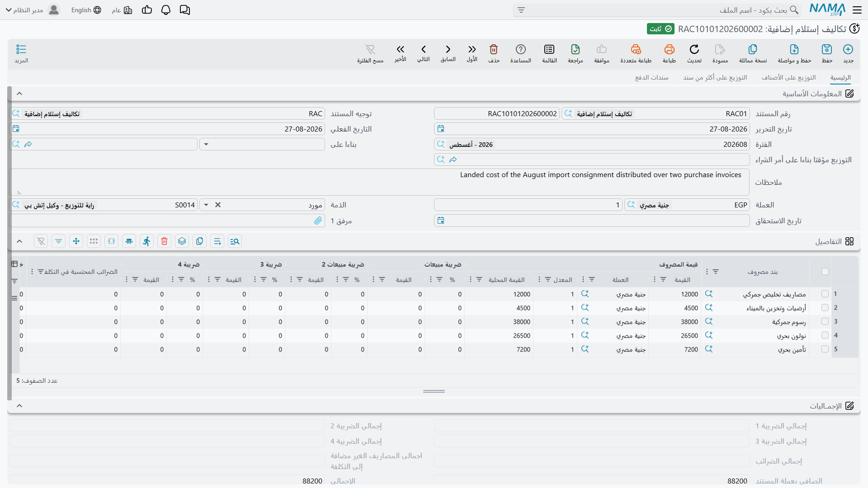Open the مدير النظام user menu
The image size is (868, 488).
click(x=32, y=10)
